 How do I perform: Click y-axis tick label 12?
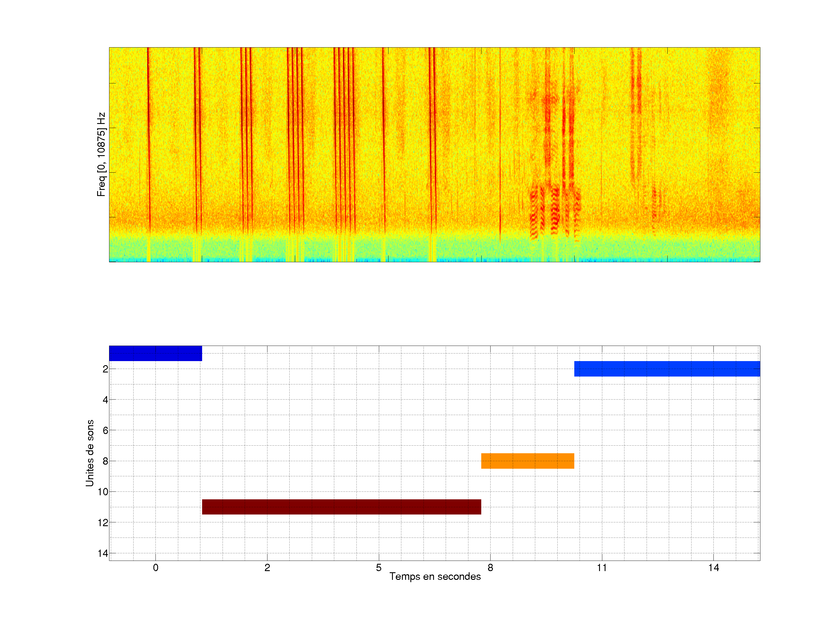tap(103, 523)
